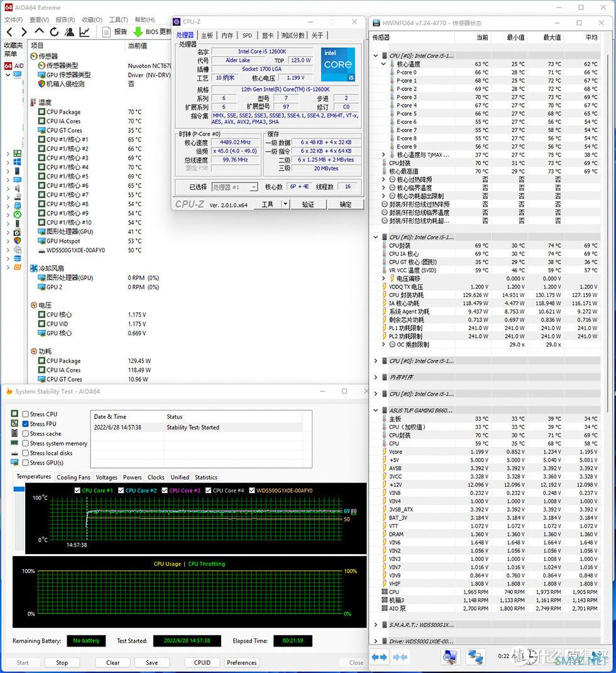Collapse the 核心温度 subtree in HWiNFO
This screenshot has height=673, width=616.
(384, 64)
